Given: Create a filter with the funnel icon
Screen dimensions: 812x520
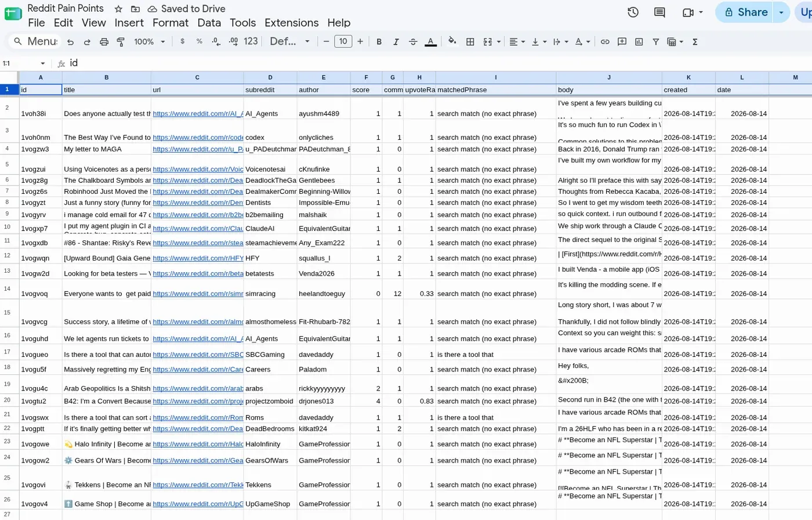Looking at the screenshot, I should pos(655,42).
